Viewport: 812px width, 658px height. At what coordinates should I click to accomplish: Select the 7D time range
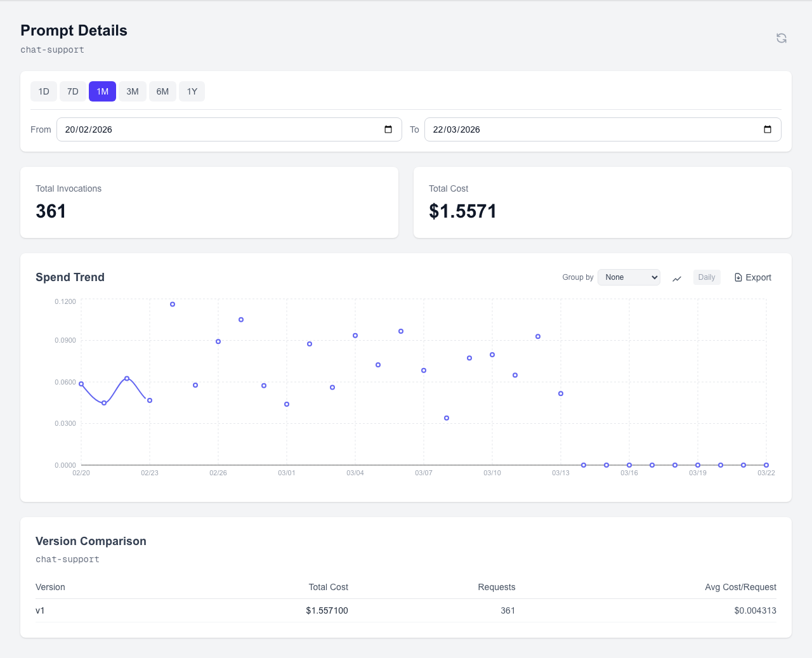click(x=73, y=91)
